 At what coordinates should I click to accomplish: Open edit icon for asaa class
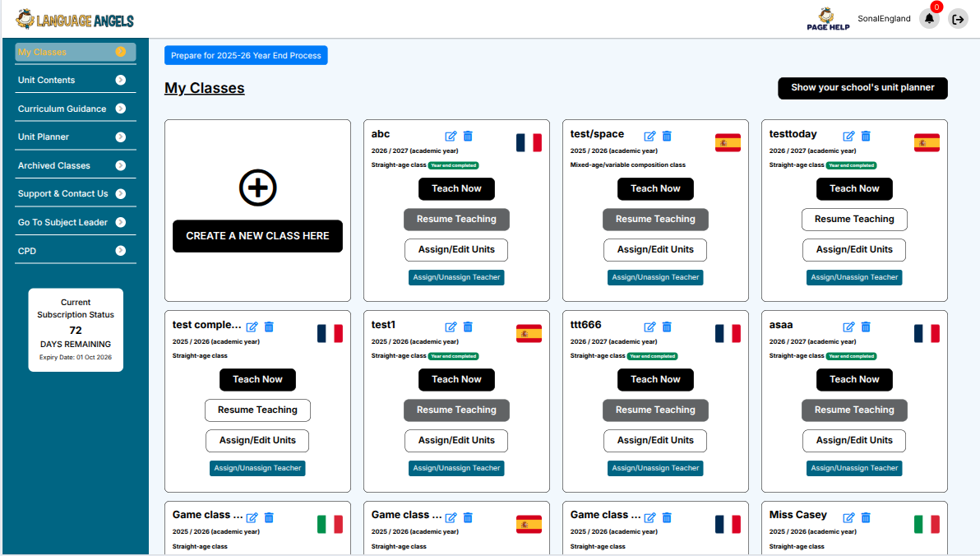point(848,327)
